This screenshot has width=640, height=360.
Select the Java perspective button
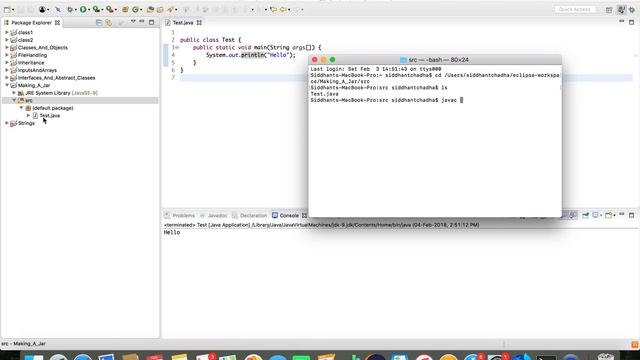(x=621, y=9)
